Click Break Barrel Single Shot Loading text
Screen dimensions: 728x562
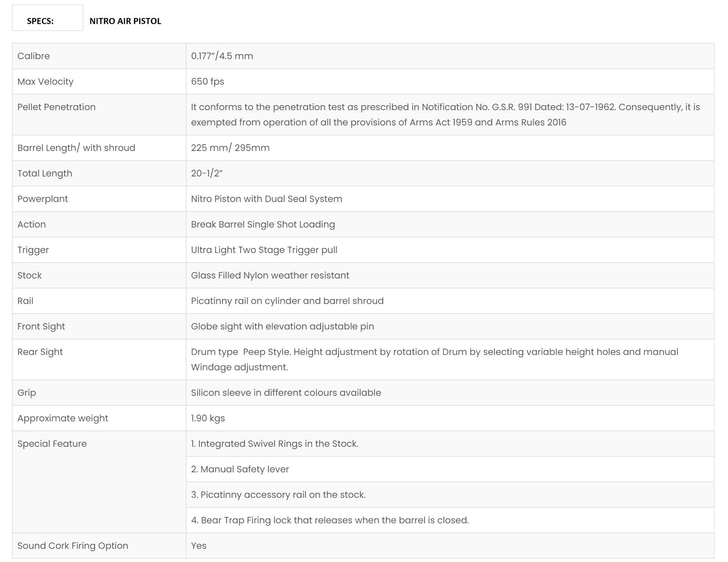pos(263,224)
